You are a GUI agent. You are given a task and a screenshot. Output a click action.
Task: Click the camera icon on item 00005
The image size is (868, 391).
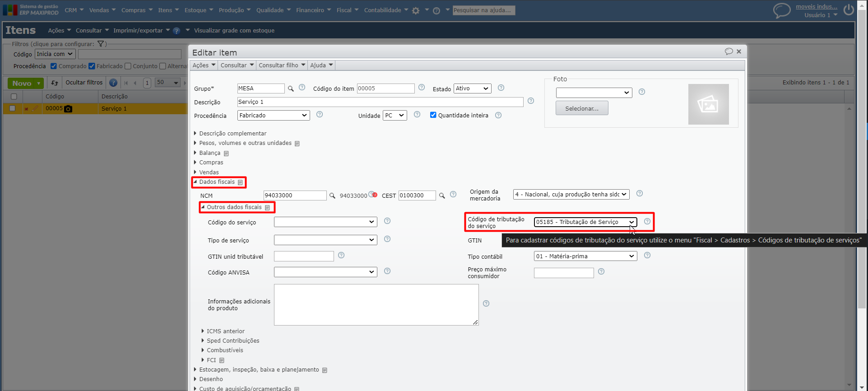tap(68, 109)
